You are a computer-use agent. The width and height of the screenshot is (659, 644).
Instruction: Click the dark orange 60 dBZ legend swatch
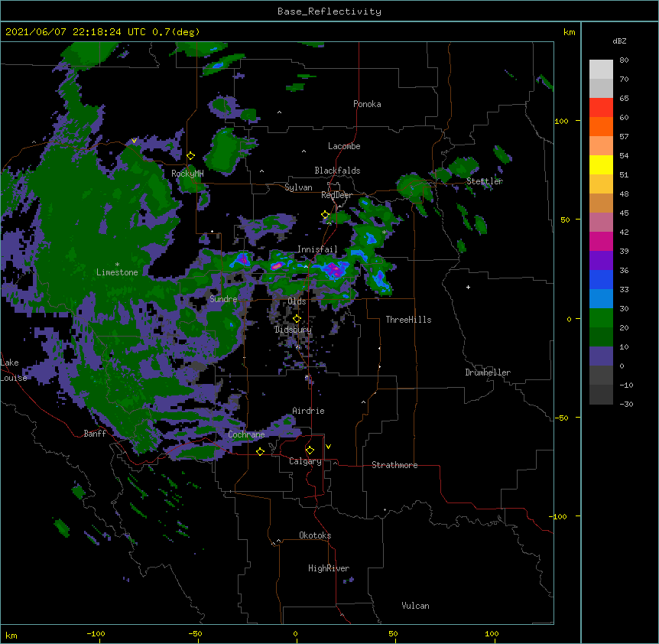point(601,126)
